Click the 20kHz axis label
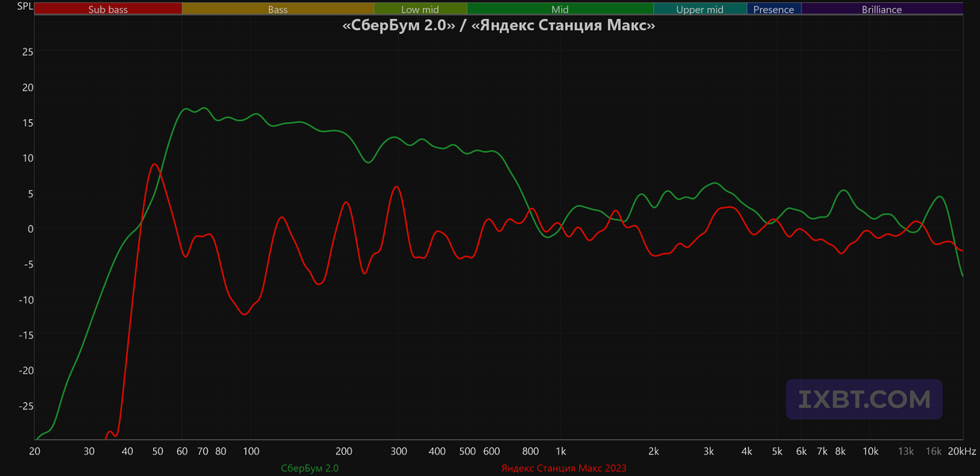 pos(963,451)
